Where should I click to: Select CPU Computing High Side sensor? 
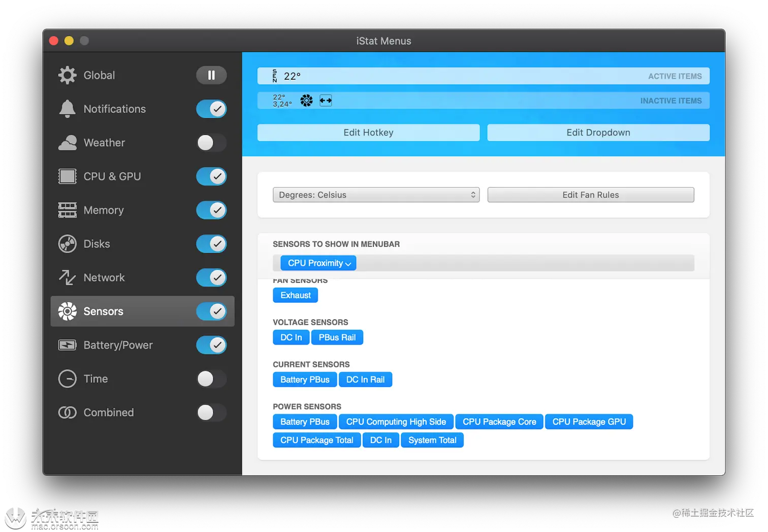click(x=396, y=422)
